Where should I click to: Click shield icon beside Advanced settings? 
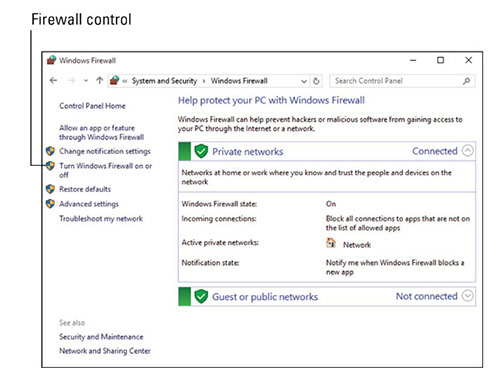pyautogui.click(x=50, y=204)
